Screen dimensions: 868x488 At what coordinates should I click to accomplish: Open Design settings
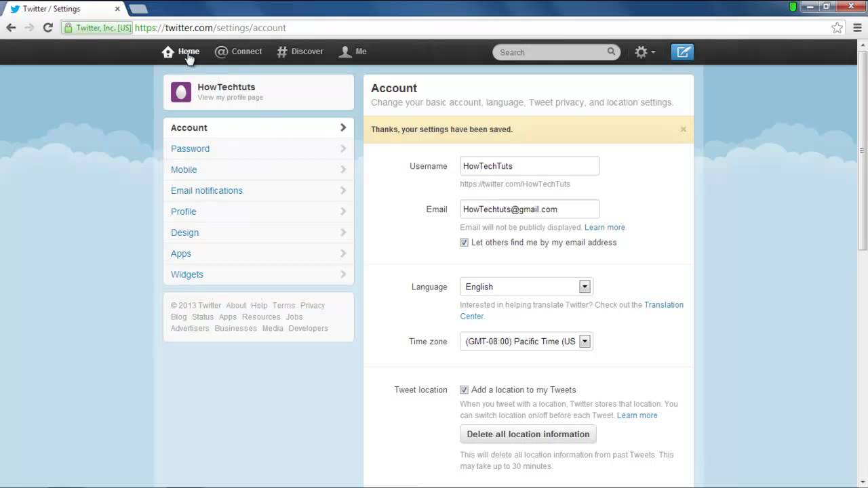pyautogui.click(x=258, y=232)
